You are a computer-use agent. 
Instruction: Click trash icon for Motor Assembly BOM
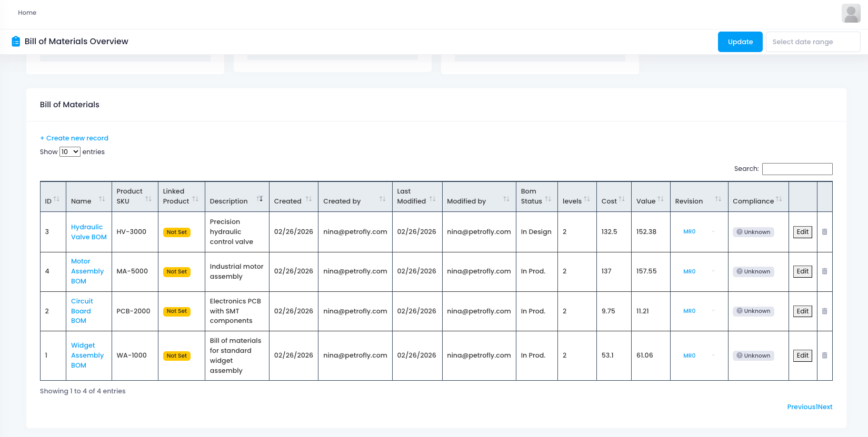824,271
